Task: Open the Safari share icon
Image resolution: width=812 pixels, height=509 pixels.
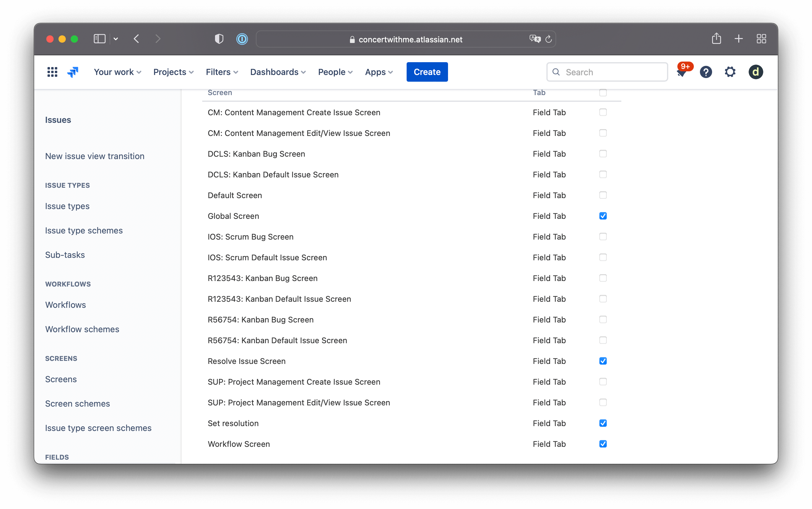Action: click(716, 38)
